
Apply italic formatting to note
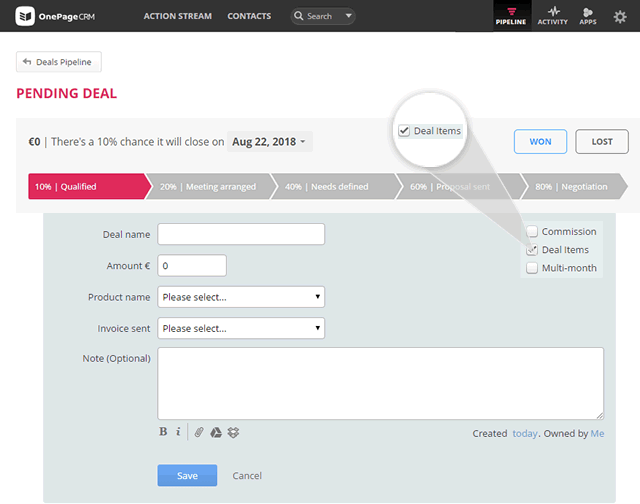coord(178,431)
